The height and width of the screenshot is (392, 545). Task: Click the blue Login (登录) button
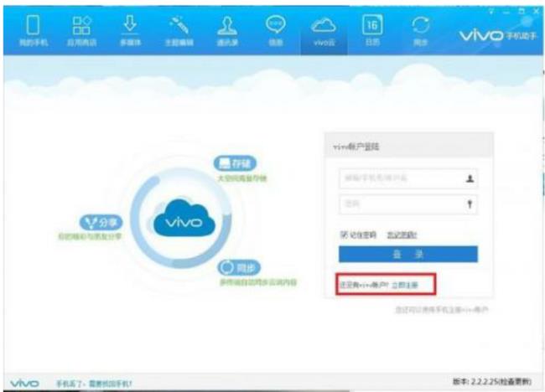(408, 254)
